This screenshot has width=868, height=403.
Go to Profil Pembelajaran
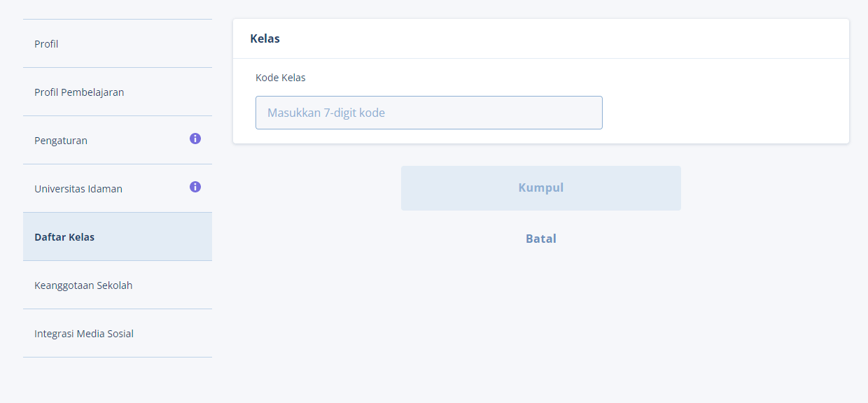[118, 92]
